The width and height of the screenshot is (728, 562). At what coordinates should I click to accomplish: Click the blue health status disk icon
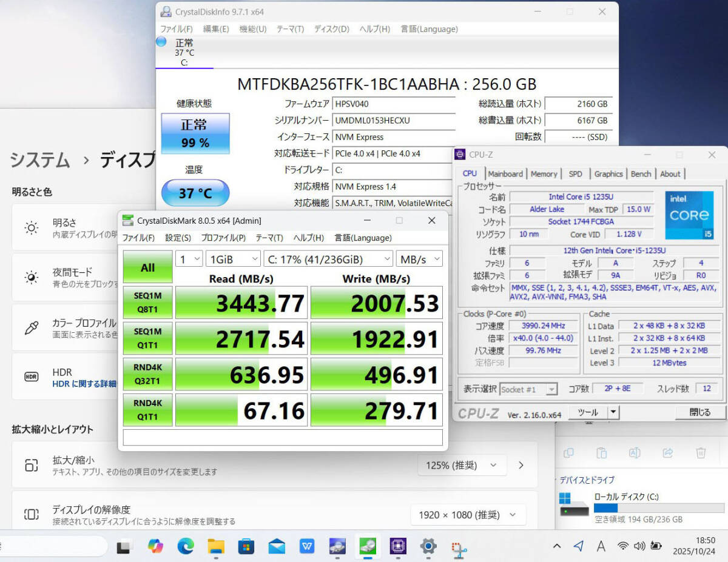coord(161,42)
